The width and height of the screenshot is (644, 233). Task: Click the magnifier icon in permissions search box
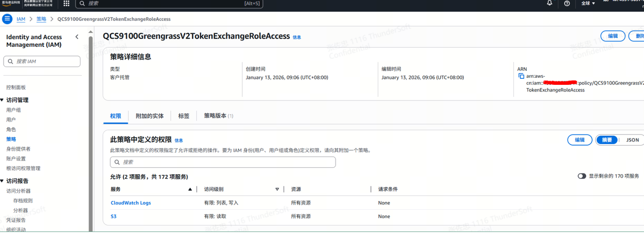point(117,162)
